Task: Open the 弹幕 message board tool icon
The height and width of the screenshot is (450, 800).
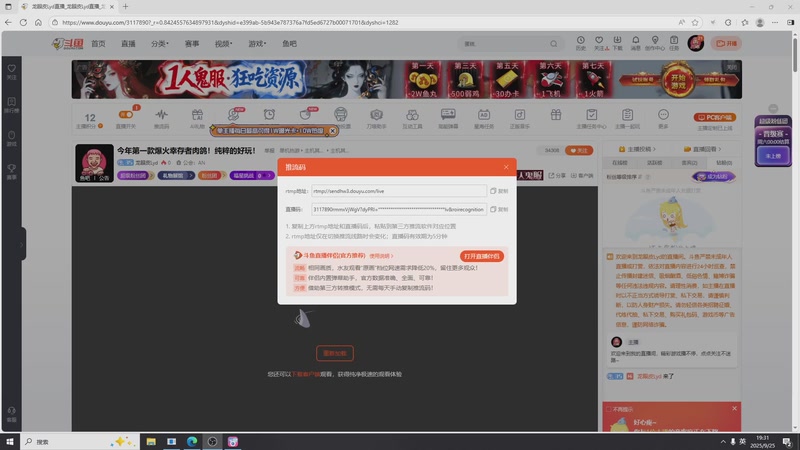Action: [x=448, y=118]
